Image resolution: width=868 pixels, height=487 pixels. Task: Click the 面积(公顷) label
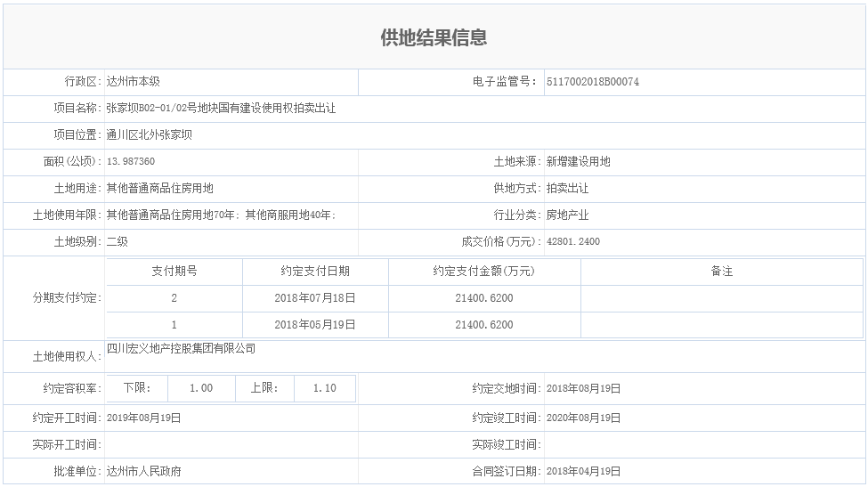point(72,162)
